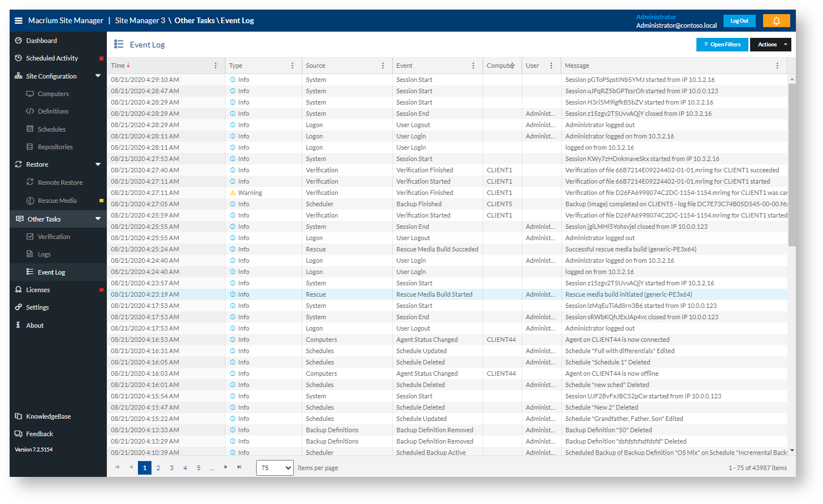Open the Event column options menu
The image size is (823, 504).
coord(473,66)
